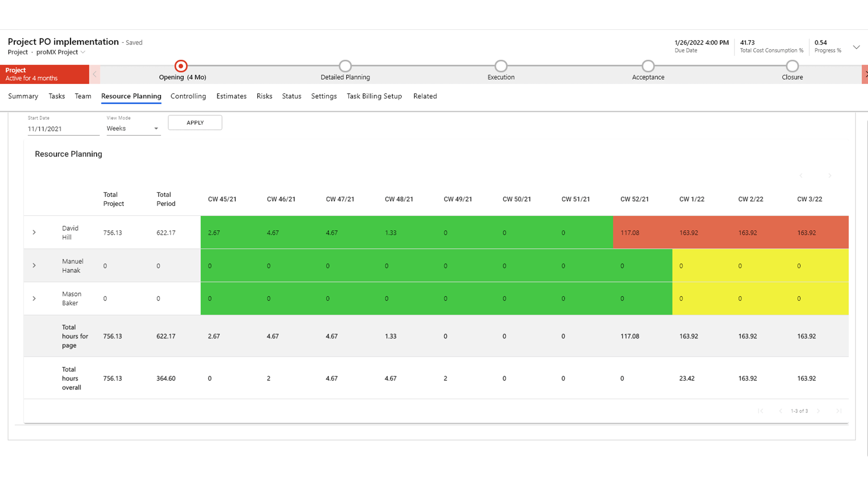Click the previous weeks arrow above the calendar columns
This screenshot has width=868, height=488.
coord(801,176)
